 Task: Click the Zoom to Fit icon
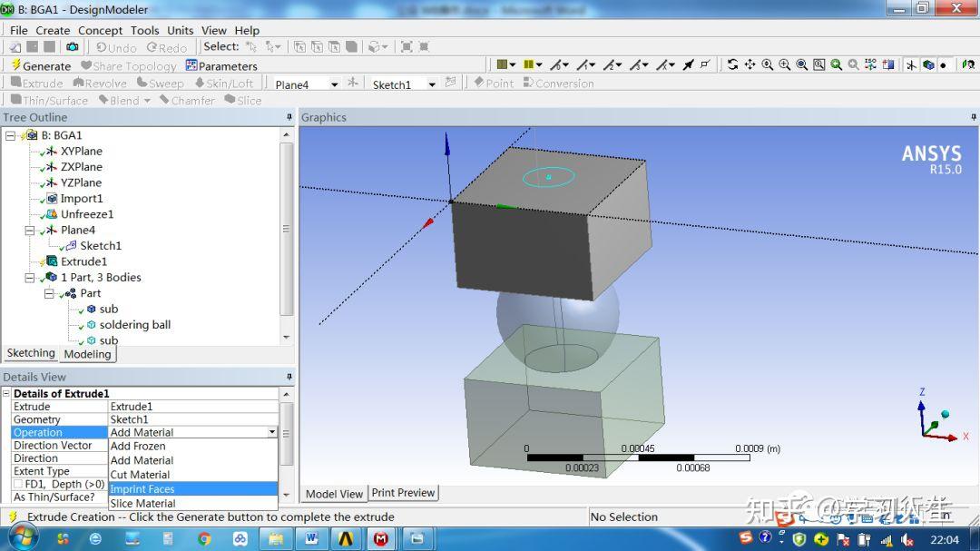pos(802,64)
